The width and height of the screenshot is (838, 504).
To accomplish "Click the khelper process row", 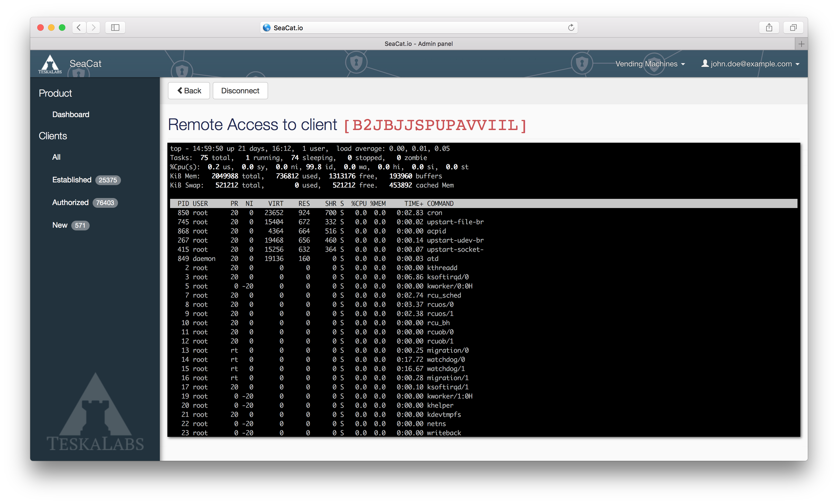I will (x=483, y=405).
